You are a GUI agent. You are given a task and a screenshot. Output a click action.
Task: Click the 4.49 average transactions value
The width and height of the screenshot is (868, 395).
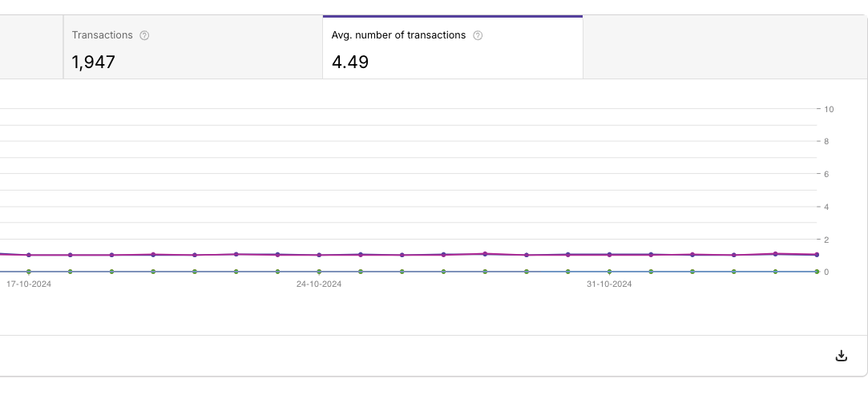pyautogui.click(x=350, y=62)
